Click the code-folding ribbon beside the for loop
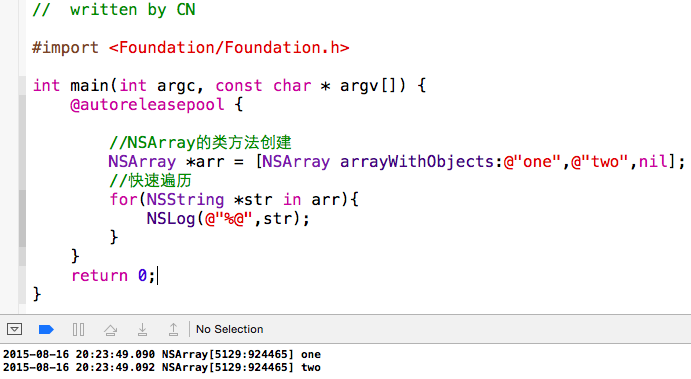 (x=22, y=219)
